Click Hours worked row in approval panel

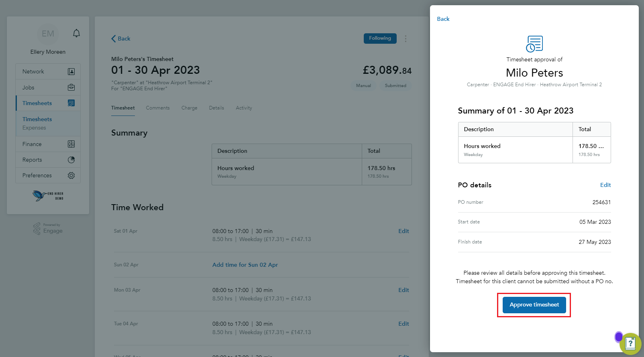click(534, 150)
